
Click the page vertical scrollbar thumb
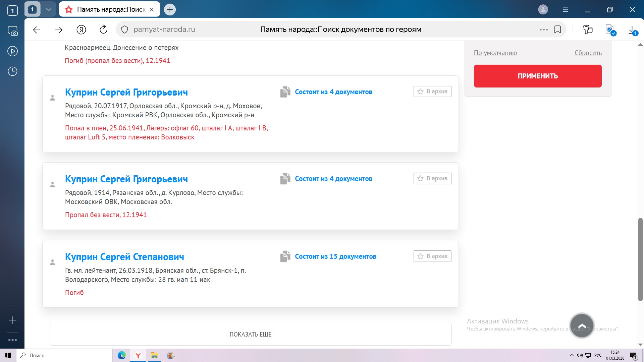[640, 259]
